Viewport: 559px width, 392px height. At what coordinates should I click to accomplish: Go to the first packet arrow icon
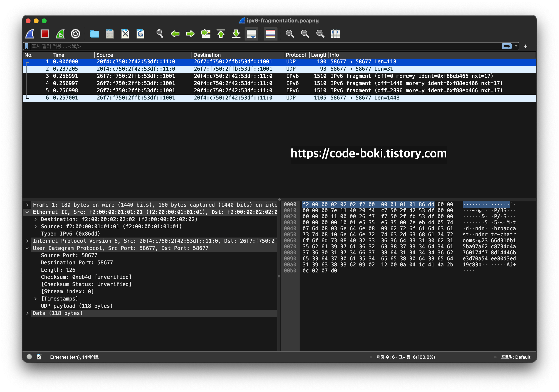(221, 34)
